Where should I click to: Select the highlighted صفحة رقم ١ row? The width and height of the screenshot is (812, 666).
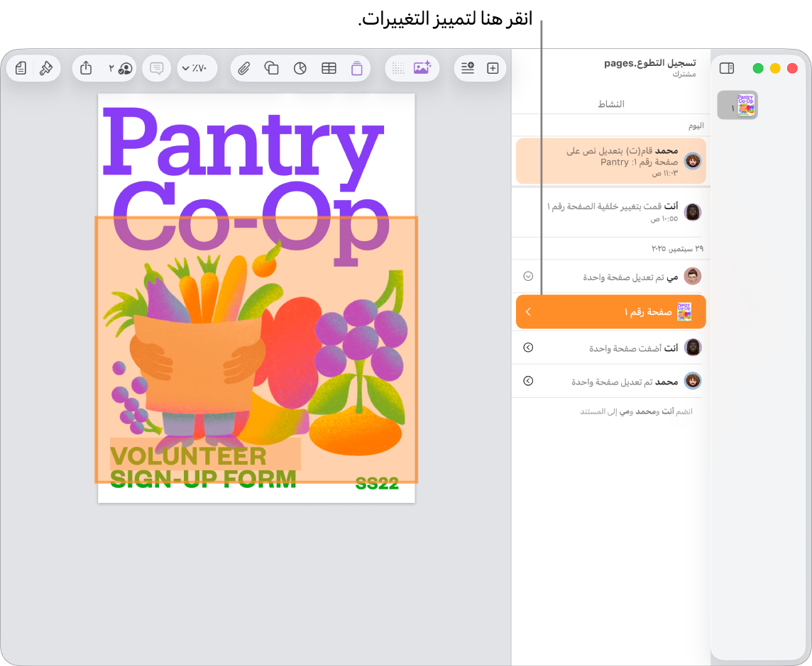click(x=611, y=311)
